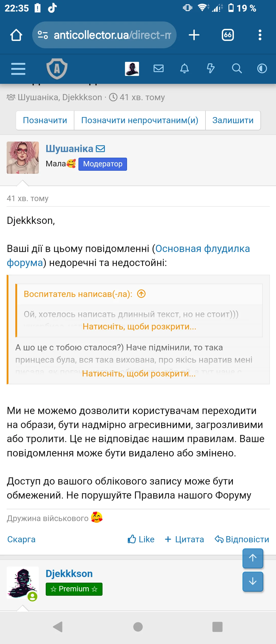
Task: Open a new browser tab
Action: point(194,35)
